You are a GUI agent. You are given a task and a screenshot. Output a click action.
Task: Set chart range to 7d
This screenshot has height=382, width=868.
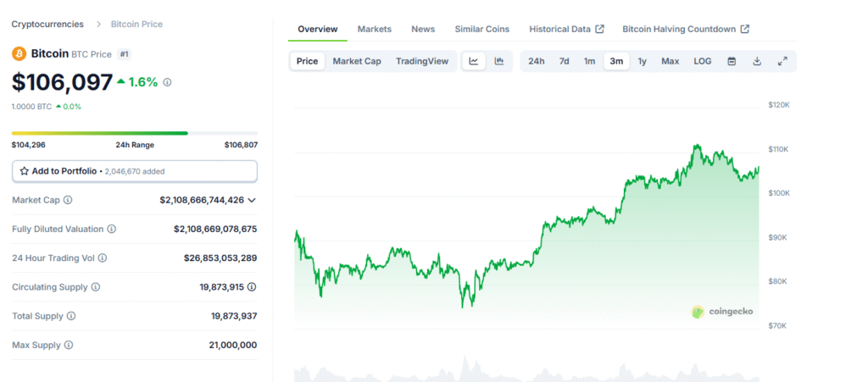564,61
